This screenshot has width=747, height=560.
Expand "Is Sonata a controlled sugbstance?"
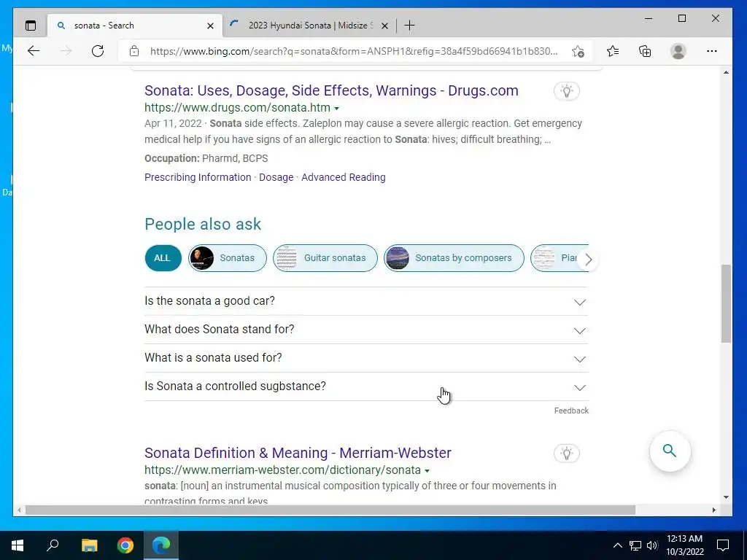click(366, 386)
